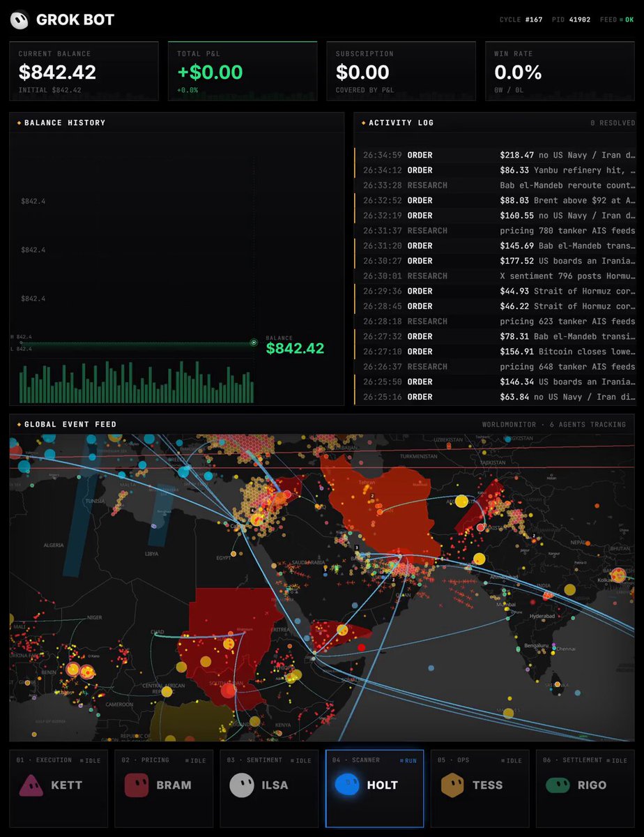Open the 26:34:59 order for $218.47

pos(495,155)
